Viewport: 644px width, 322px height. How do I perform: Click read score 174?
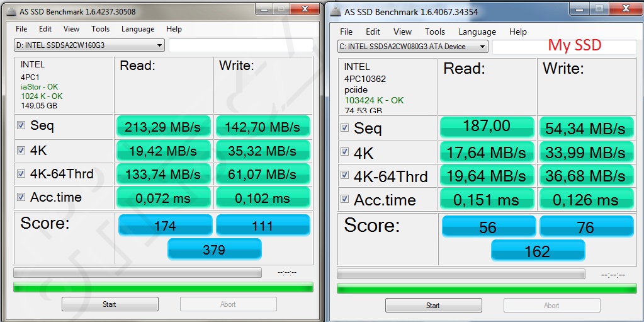point(166,225)
